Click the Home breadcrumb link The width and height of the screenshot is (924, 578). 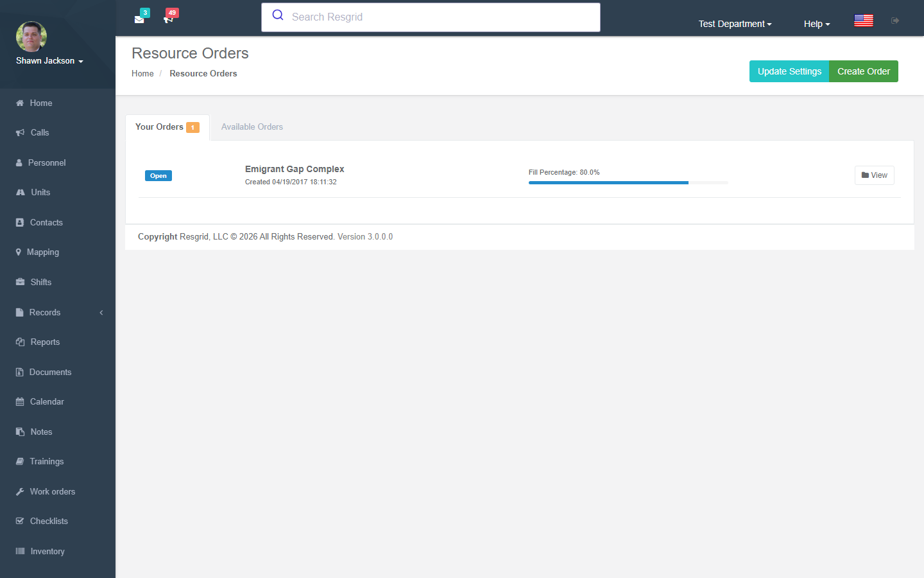(142, 74)
